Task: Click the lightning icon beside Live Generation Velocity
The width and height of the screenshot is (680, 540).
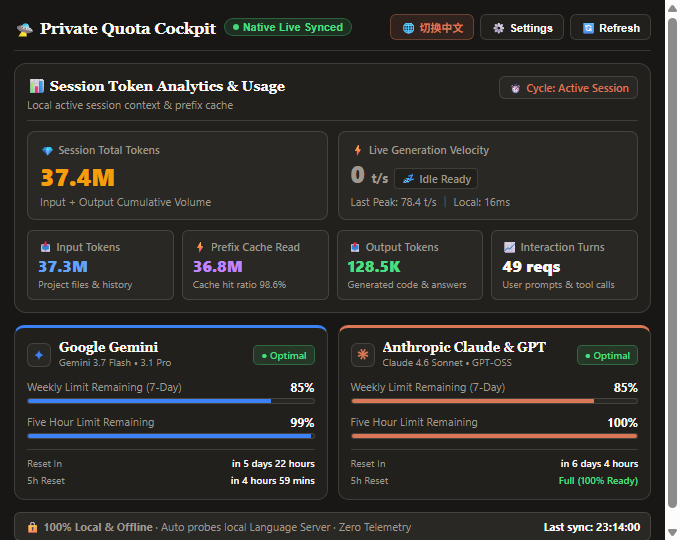Action: coord(358,150)
